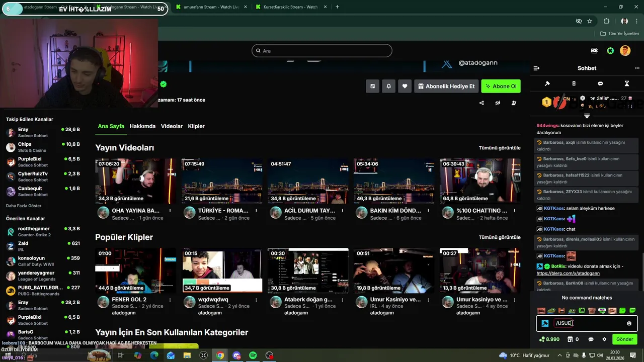Toggle the heart follow button
The height and width of the screenshot is (362, 644).
pyautogui.click(x=405, y=86)
